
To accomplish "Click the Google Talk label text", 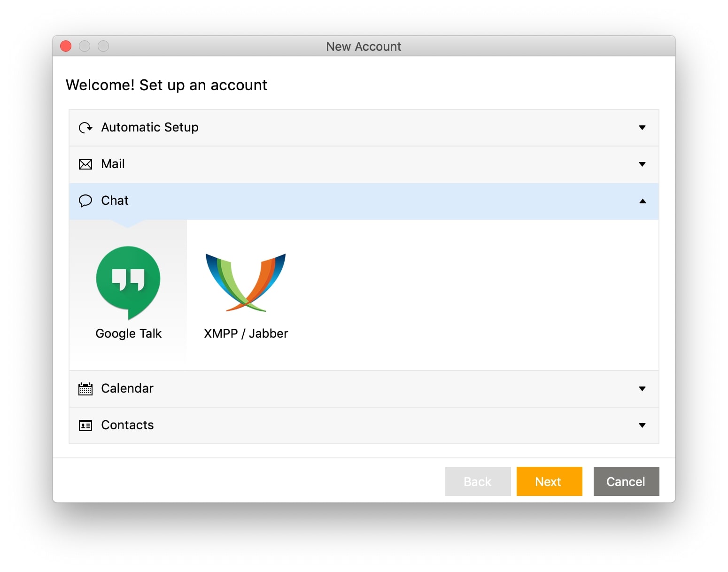I will point(128,333).
